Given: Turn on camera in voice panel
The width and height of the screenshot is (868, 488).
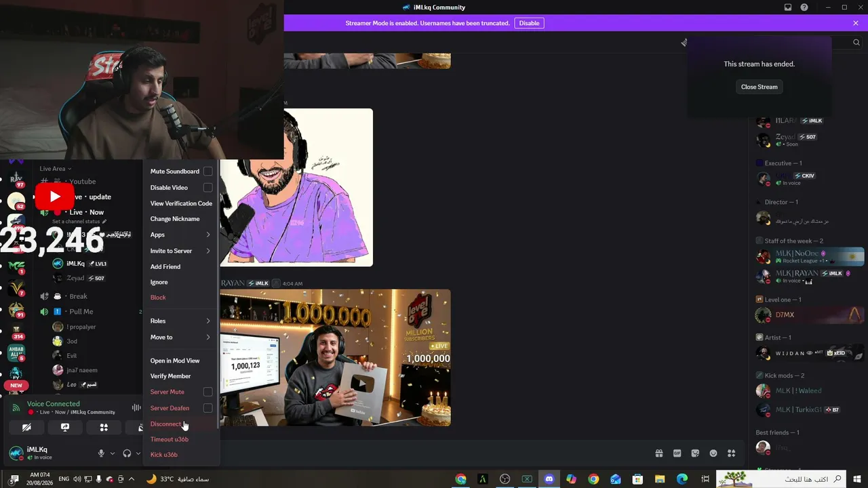Looking at the screenshot, I should [26, 428].
